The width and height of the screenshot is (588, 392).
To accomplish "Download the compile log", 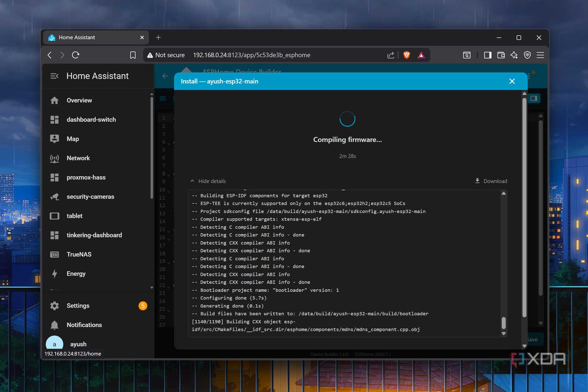I will pos(491,181).
